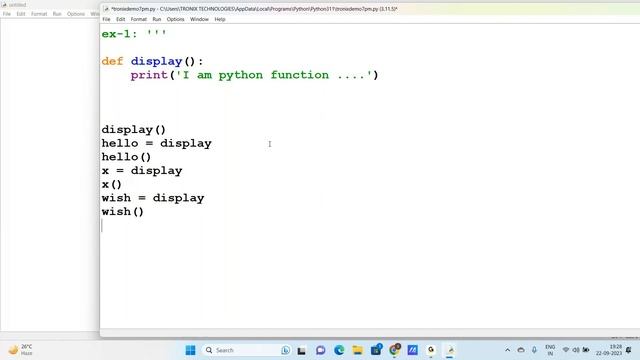Open Microsoft Store from taskbar
This screenshot has width=640, height=360.
click(x=376, y=350)
